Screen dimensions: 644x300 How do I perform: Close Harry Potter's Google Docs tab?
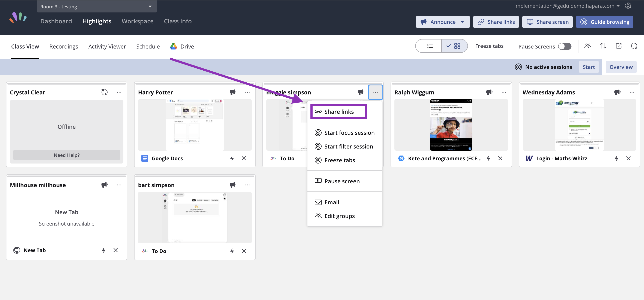244,158
